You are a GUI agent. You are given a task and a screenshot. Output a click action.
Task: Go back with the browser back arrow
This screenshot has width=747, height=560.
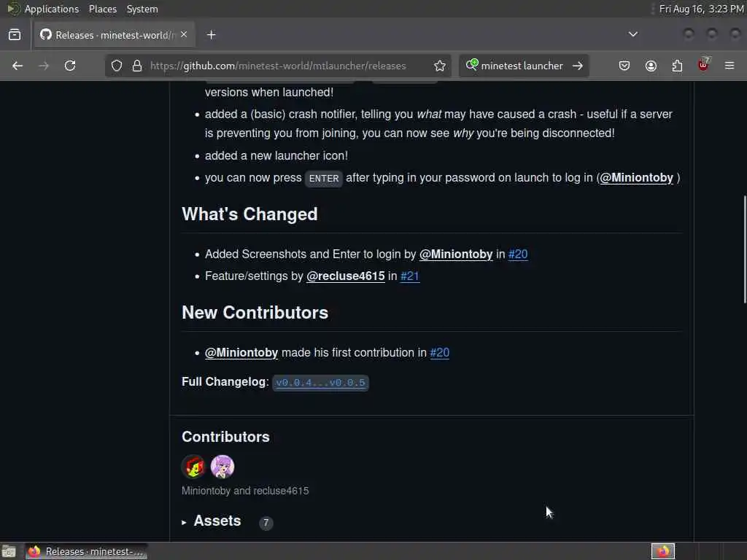coord(18,66)
